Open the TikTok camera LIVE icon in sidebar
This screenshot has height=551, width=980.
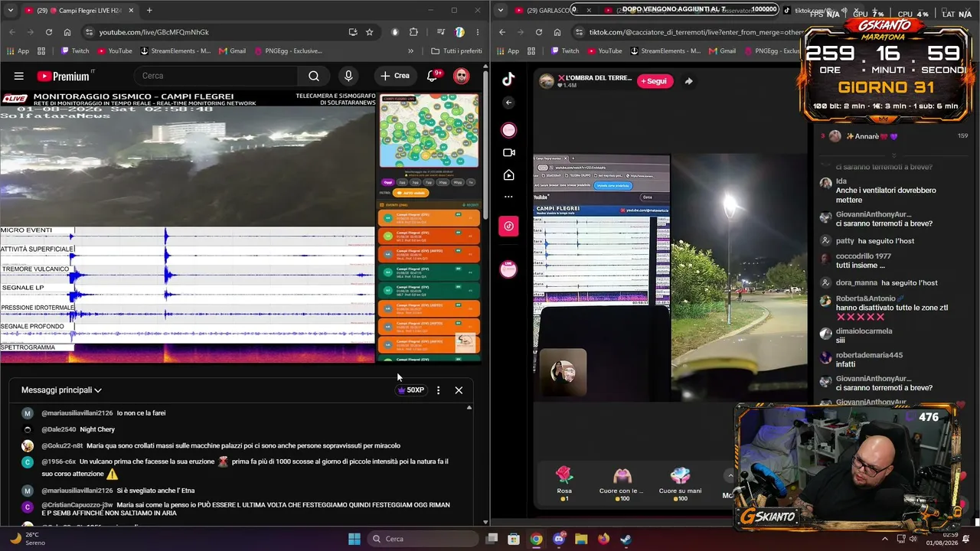[508, 152]
